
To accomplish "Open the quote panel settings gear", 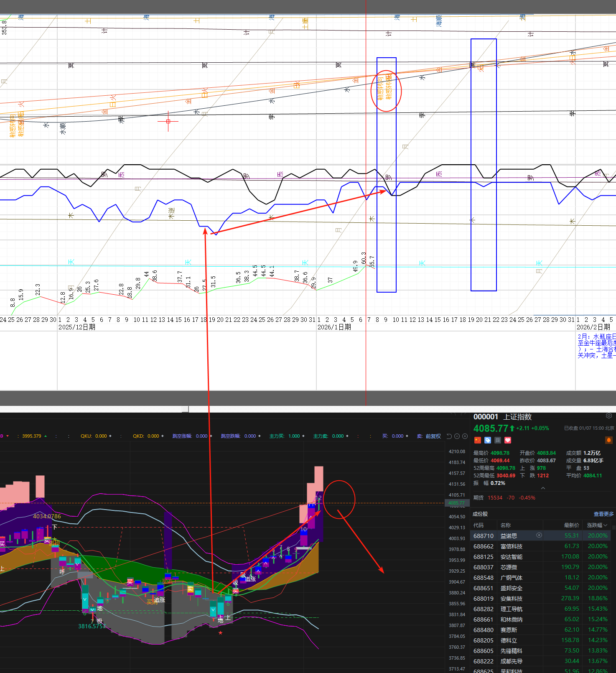I will pos(608,416).
